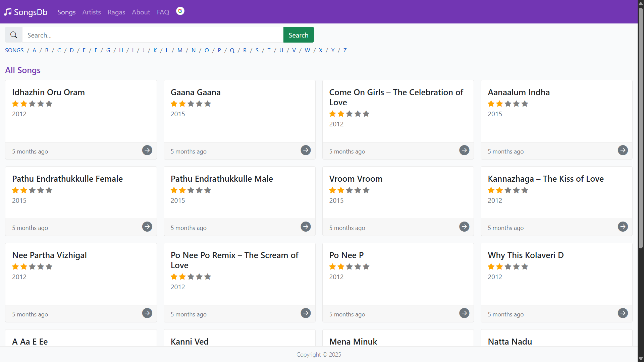Open Why This Kolaveri D arrow icon

pyautogui.click(x=623, y=313)
